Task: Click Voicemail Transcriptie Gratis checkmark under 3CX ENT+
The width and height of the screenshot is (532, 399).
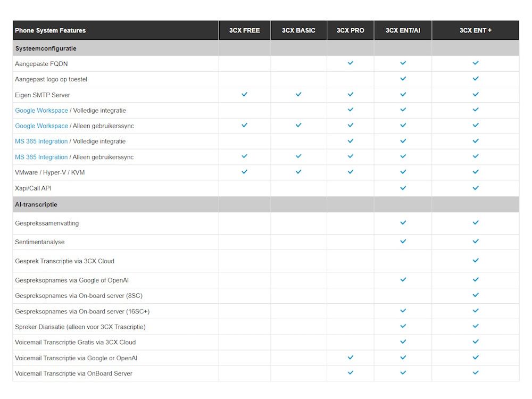Action: pos(476,342)
